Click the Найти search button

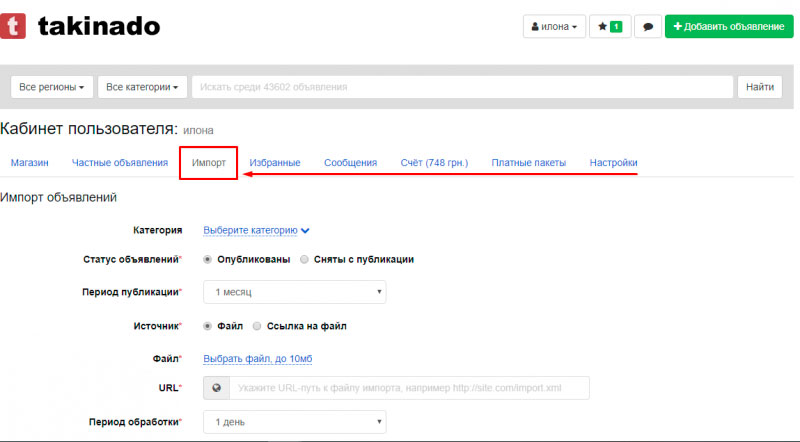coord(760,87)
